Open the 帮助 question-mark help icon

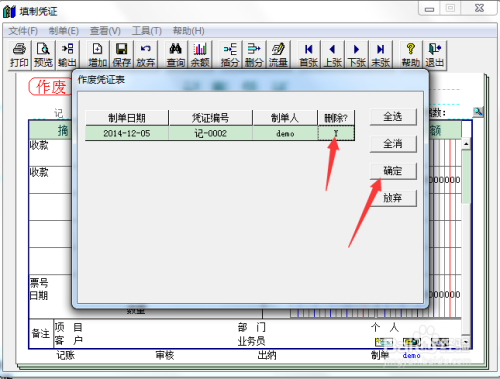(x=411, y=55)
